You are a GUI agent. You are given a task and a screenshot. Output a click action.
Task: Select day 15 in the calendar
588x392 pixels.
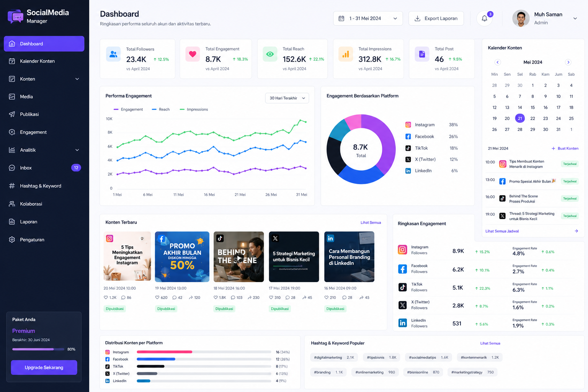pos(532,108)
